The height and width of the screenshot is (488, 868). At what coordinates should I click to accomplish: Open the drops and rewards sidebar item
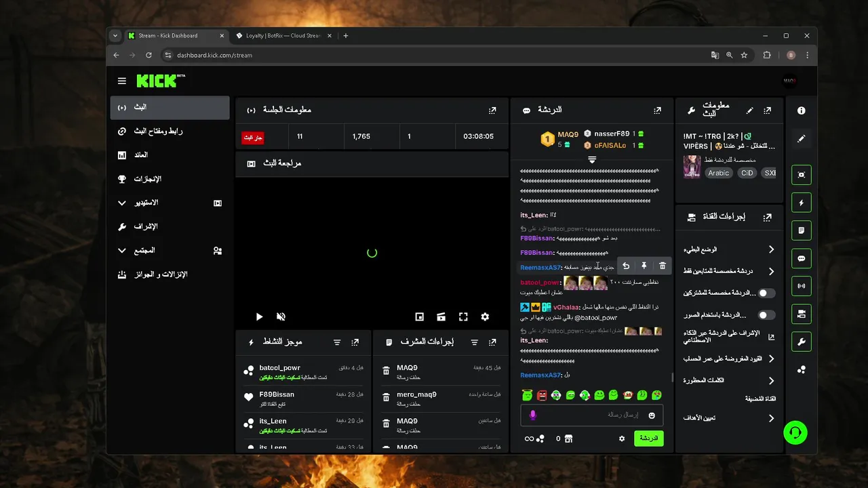tap(170, 274)
